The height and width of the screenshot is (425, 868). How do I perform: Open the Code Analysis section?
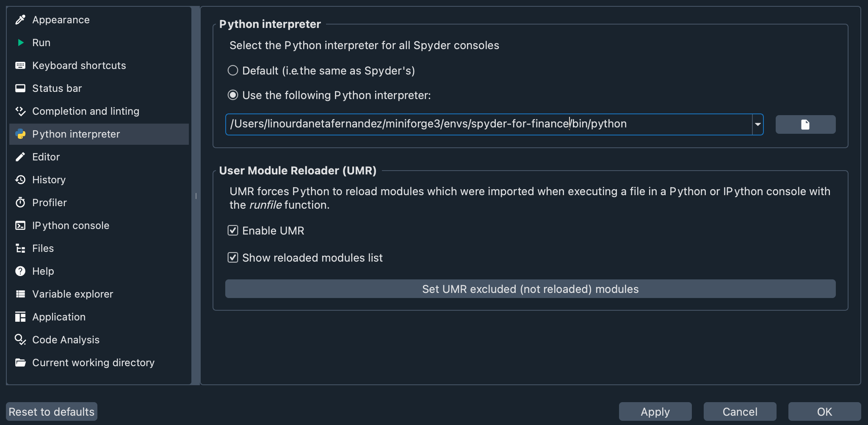pyautogui.click(x=66, y=339)
